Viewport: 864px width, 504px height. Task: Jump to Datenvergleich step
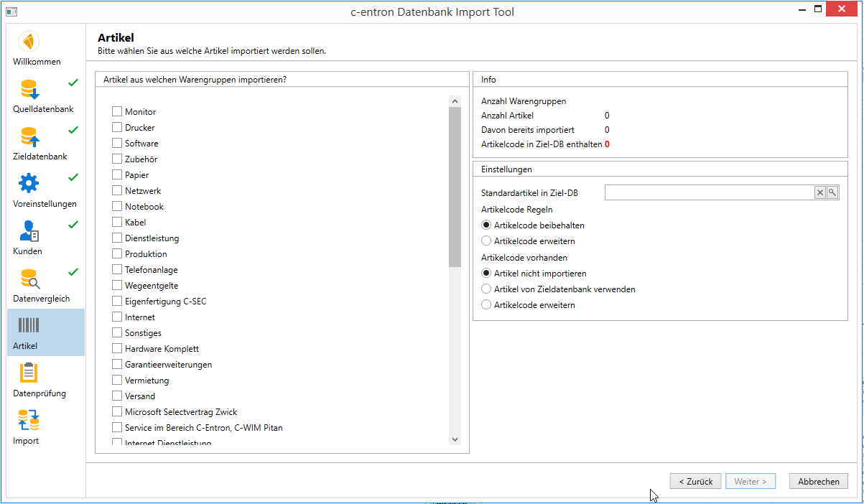(x=29, y=279)
